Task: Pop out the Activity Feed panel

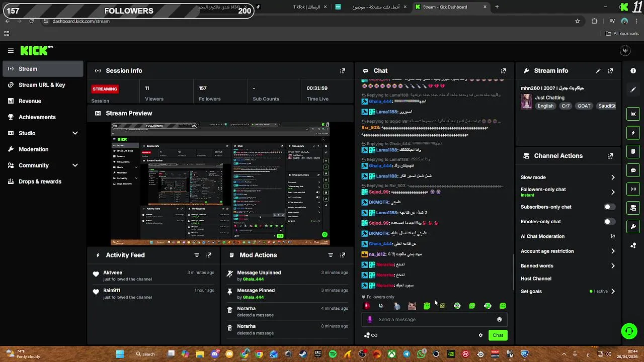Action: click(x=209, y=255)
